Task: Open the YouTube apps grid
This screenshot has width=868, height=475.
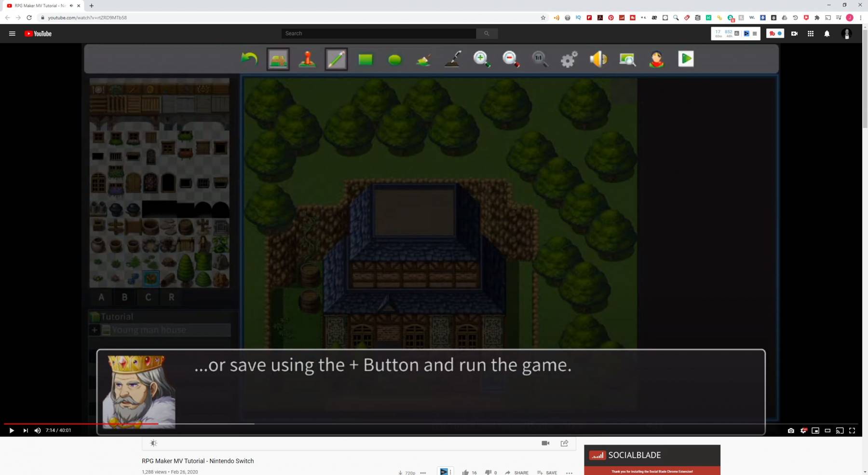Action: (811, 34)
